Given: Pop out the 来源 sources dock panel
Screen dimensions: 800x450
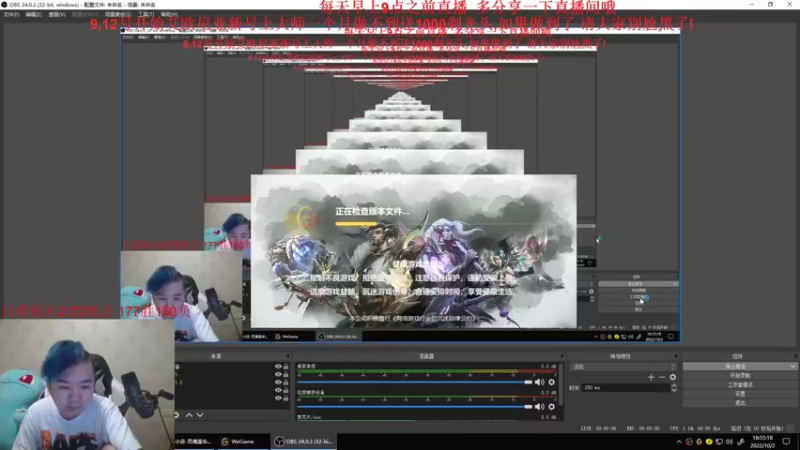Looking at the screenshot, I should tap(288, 356).
